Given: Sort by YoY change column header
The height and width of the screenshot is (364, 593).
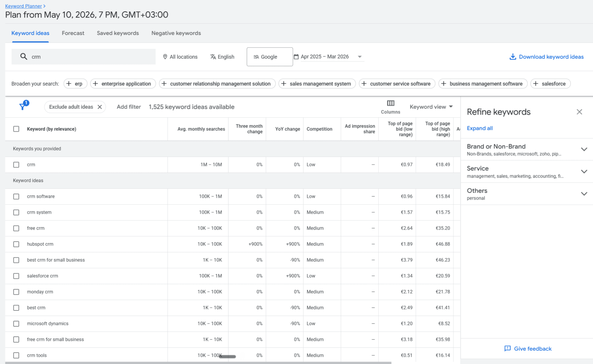Looking at the screenshot, I should 287,129.
